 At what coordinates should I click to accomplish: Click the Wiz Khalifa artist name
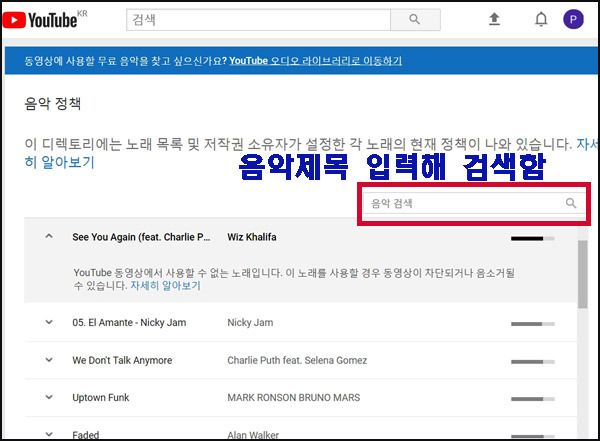tap(252, 237)
